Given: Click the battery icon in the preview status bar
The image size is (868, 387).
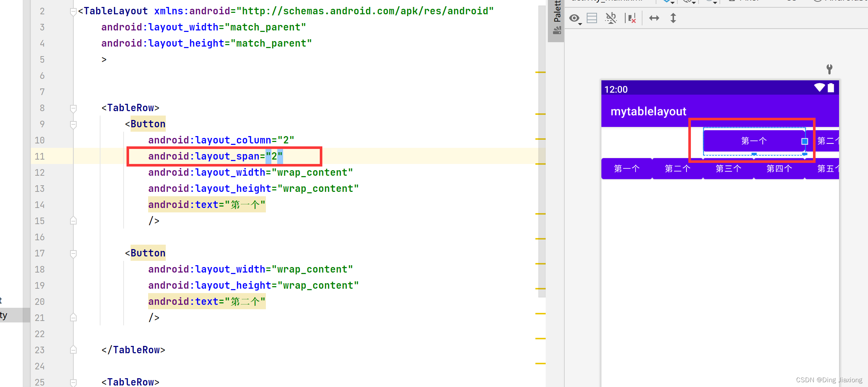Looking at the screenshot, I should (831, 88).
